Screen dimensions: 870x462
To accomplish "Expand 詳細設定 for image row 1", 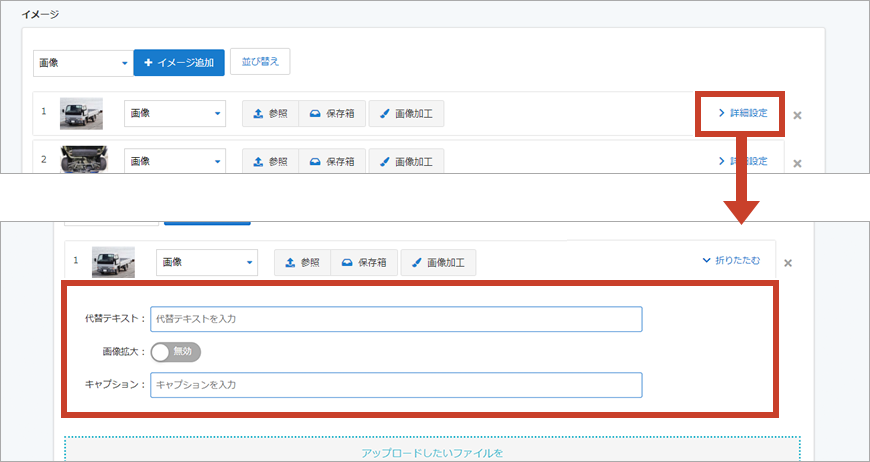I will point(741,113).
